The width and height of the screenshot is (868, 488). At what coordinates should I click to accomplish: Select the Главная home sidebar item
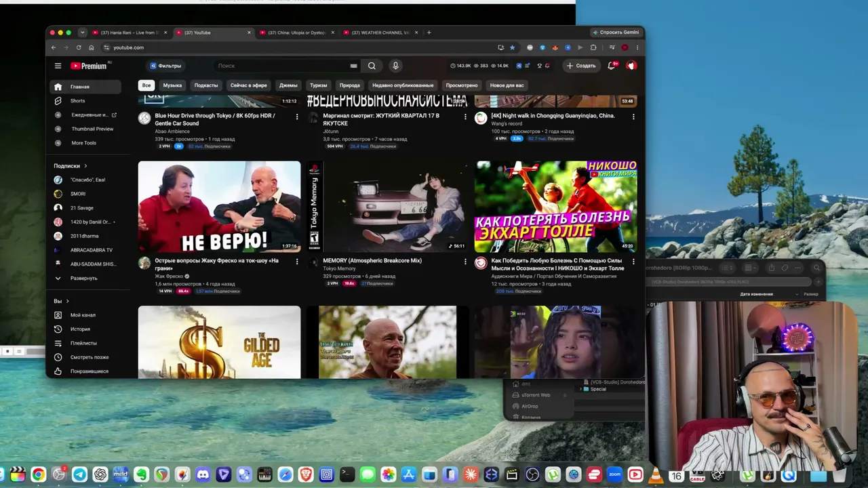pos(85,87)
